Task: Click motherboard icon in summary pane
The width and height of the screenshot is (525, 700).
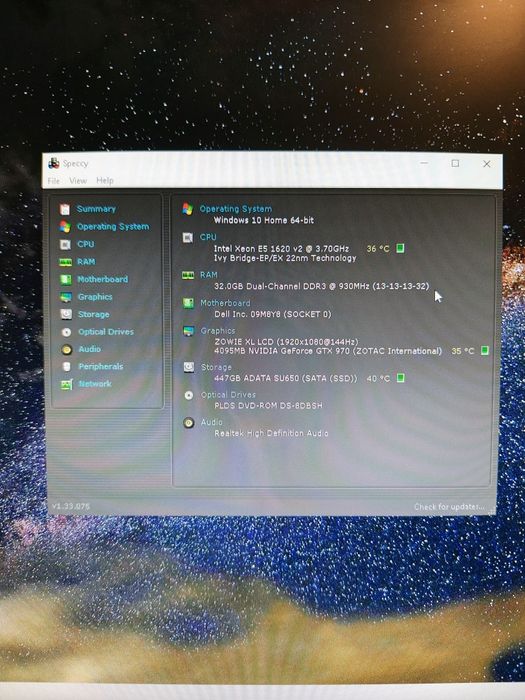Action: tap(188, 304)
